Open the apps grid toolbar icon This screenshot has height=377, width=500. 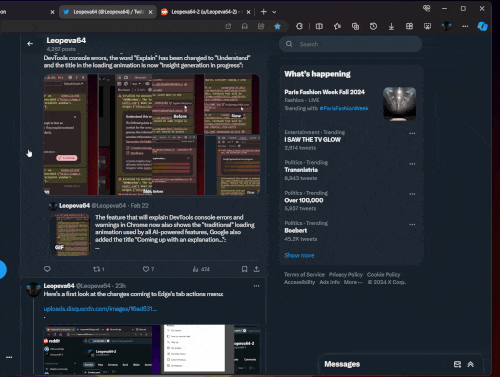click(409, 26)
